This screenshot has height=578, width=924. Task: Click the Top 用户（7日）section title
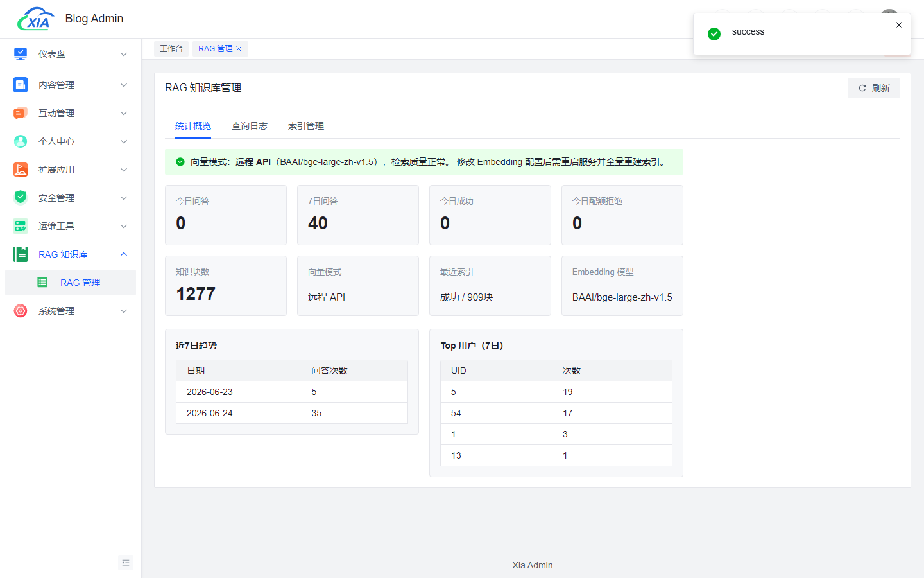point(472,346)
